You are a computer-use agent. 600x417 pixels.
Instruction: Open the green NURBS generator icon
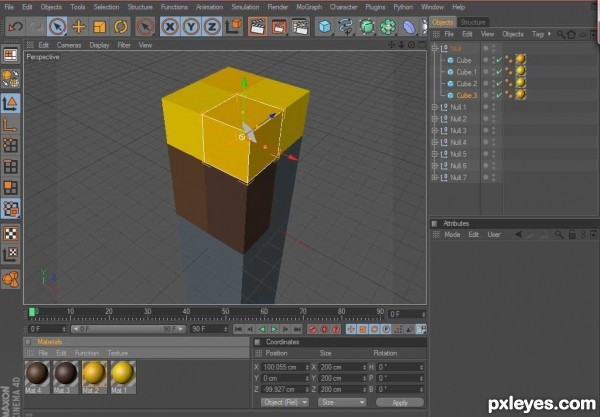click(x=367, y=27)
